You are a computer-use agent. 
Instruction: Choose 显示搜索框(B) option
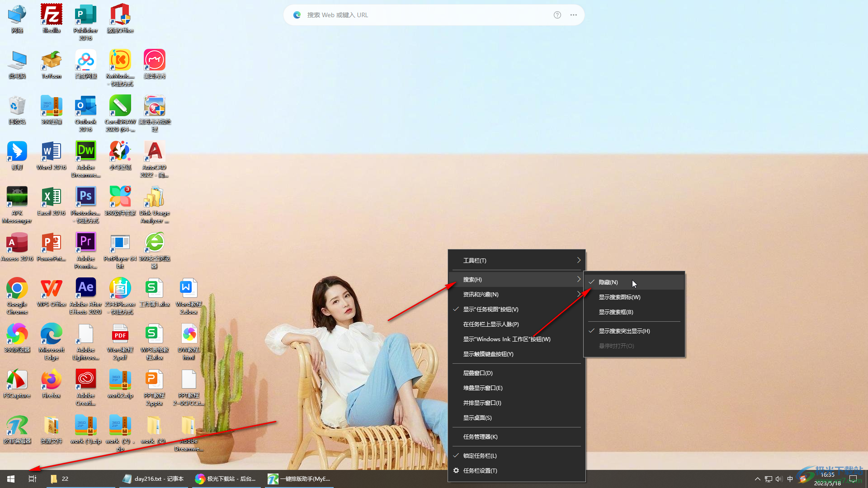pos(634,312)
